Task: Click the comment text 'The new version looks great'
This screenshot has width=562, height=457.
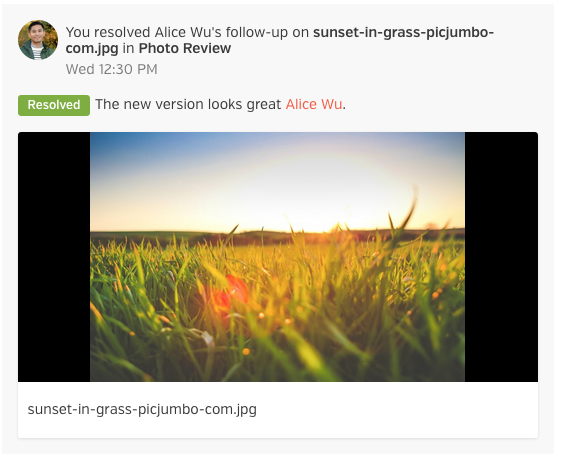Action: click(188, 104)
